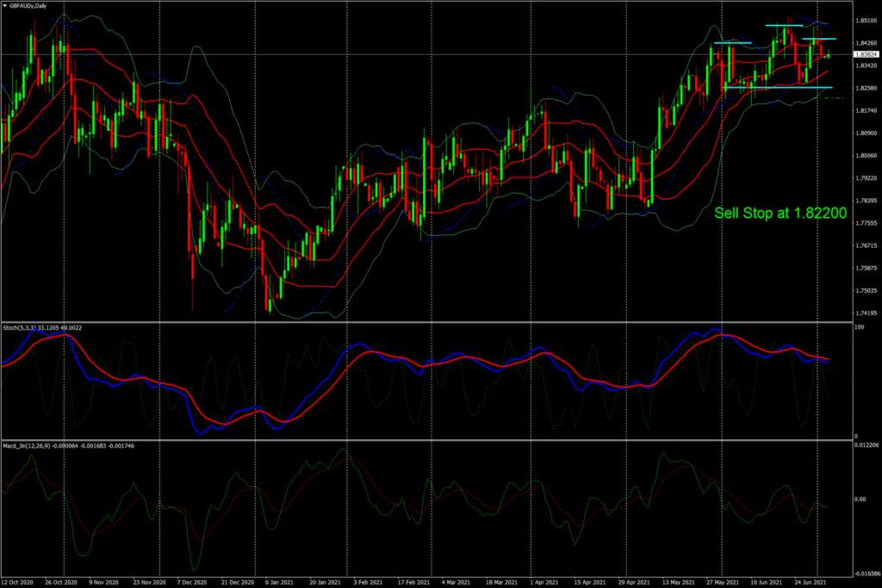This screenshot has width=882, height=588.
Task: Click the 13 May 2021 date label
Action: pyautogui.click(x=679, y=582)
